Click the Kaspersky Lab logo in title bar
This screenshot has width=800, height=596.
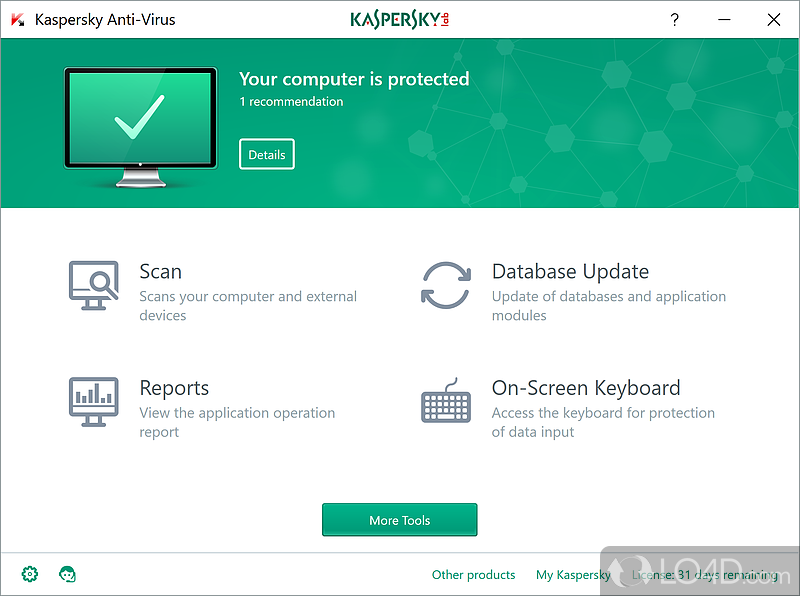[399, 20]
